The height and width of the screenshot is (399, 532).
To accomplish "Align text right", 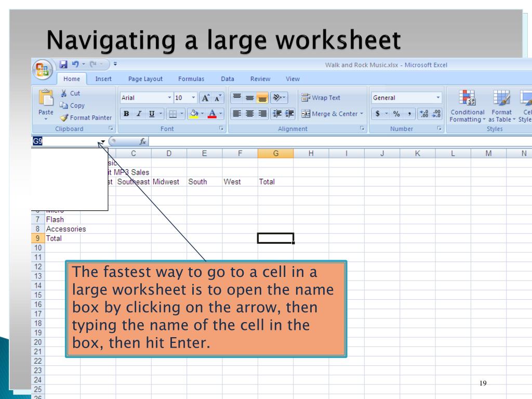I will coord(262,114).
